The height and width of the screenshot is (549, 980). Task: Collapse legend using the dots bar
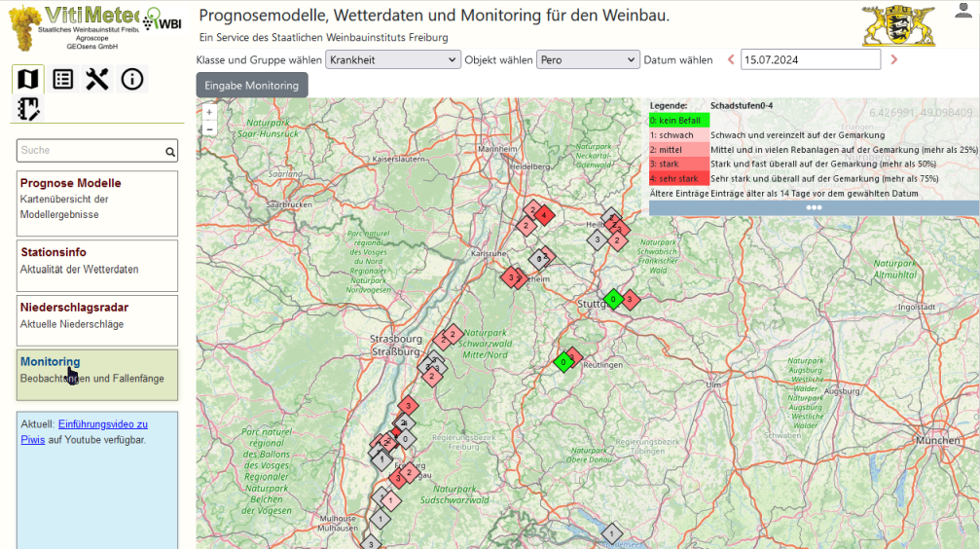pos(814,208)
